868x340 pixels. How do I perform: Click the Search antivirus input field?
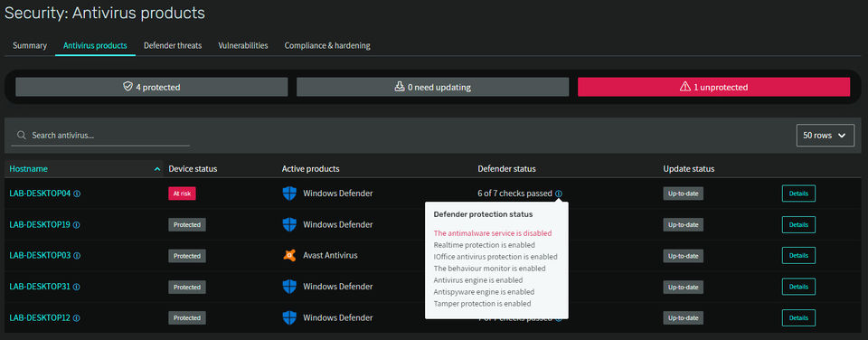coord(100,136)
